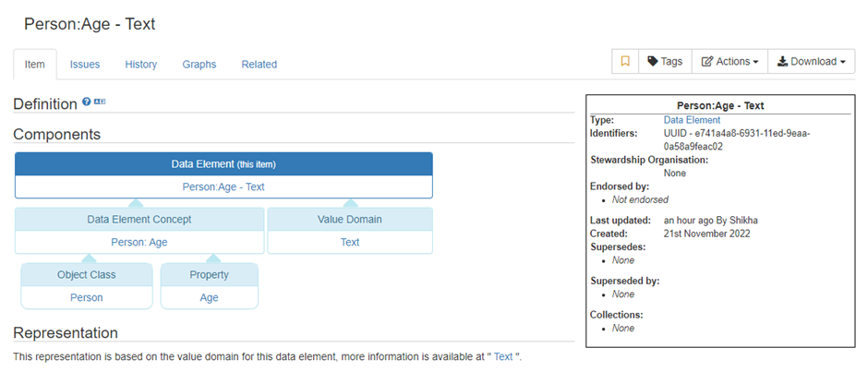
Task: Select the Related tab
Action: click(259, 65)
